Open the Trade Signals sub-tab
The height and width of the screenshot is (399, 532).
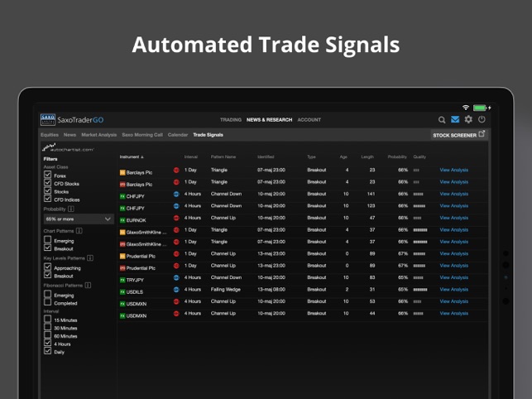click(208, 135)
